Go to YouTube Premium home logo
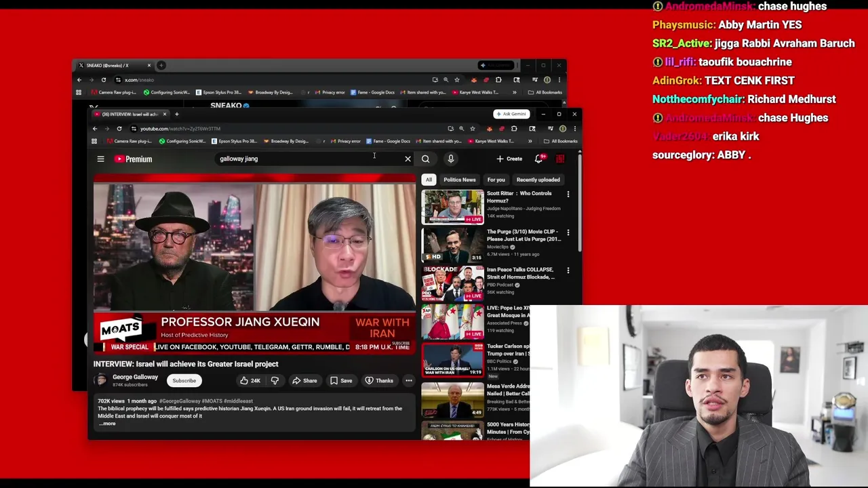The width and height of the screenshot is (868, 488). click(133, 159)
